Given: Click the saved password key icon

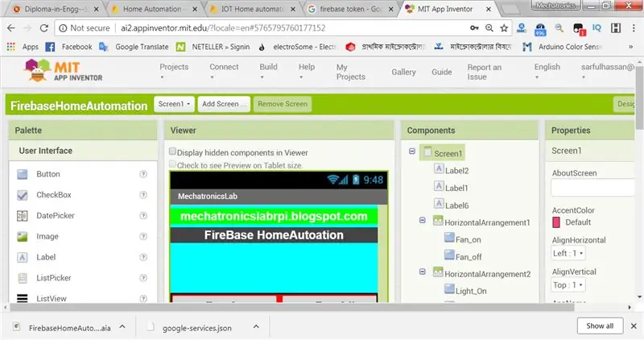Looking at the screenshot, I should (474, 28).
